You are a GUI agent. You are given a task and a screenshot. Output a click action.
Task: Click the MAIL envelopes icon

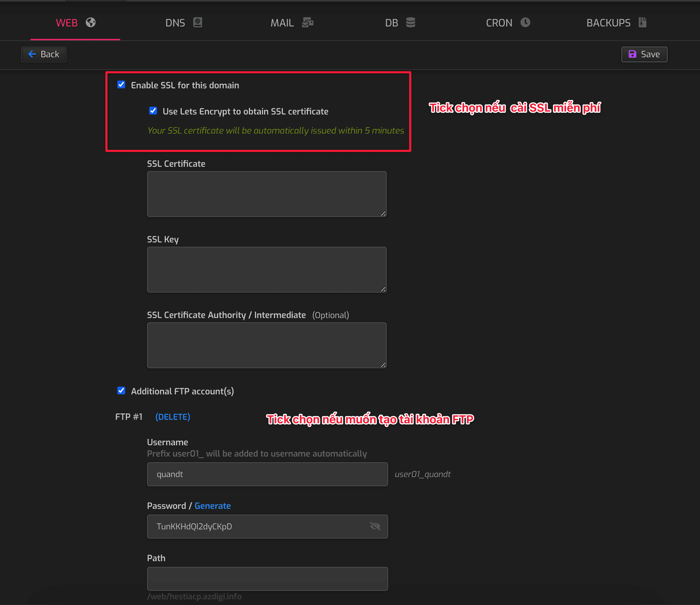[308, 23]
